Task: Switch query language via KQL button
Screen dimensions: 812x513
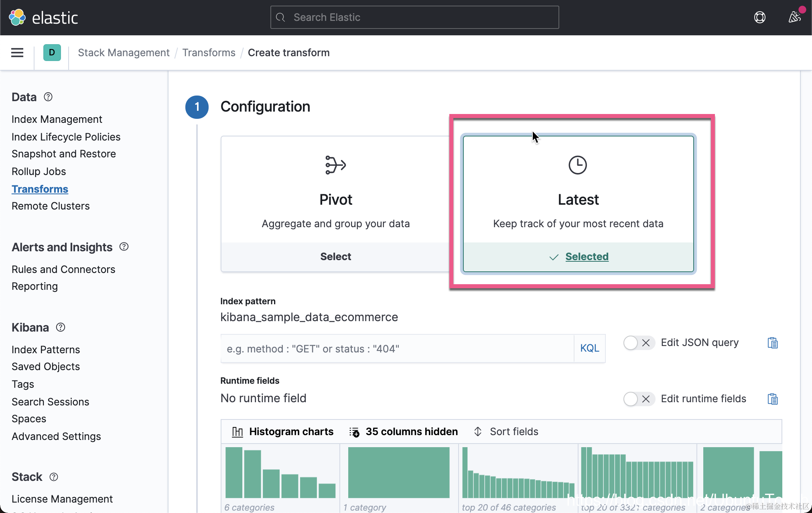Action: 589,348
